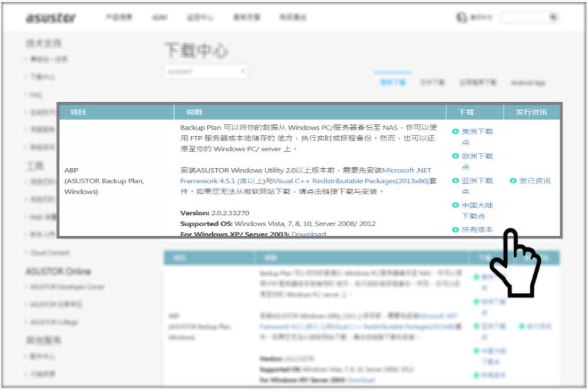Follow the Microsoft .NET Framework 4.5.1 link
The image size is (588, 390).
point(306,176)
